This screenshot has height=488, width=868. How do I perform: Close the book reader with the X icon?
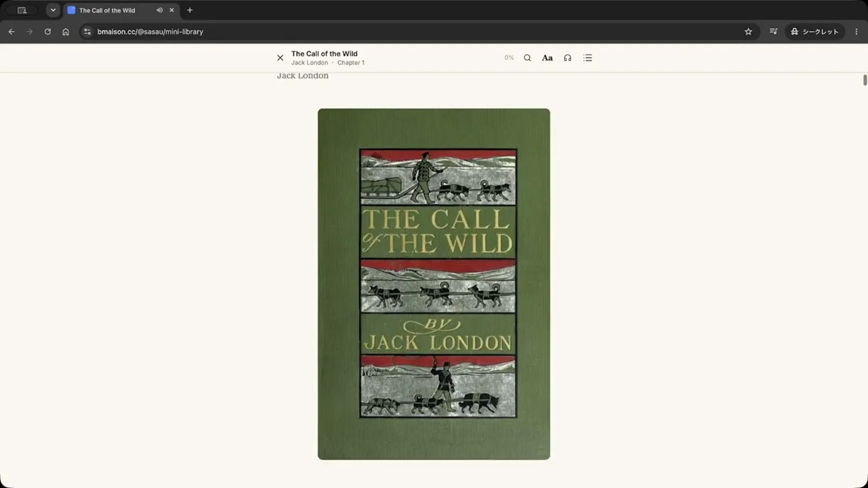280,57
